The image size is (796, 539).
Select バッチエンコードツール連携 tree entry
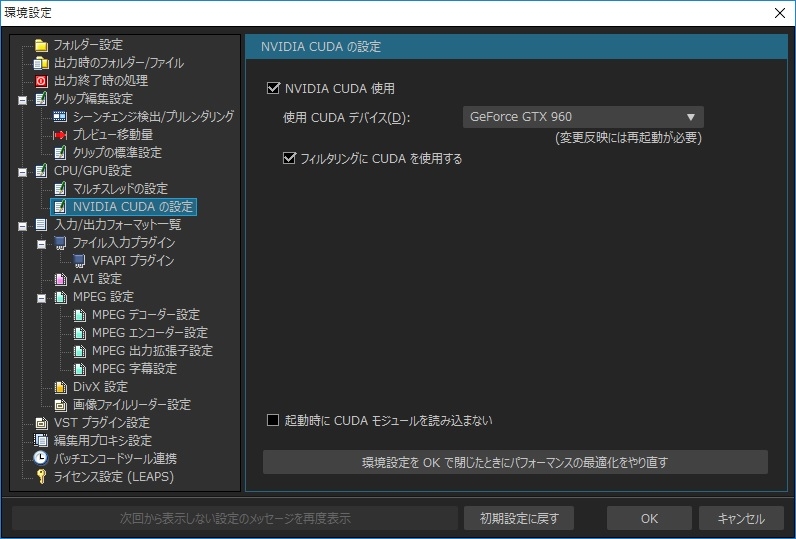[115, 459]
